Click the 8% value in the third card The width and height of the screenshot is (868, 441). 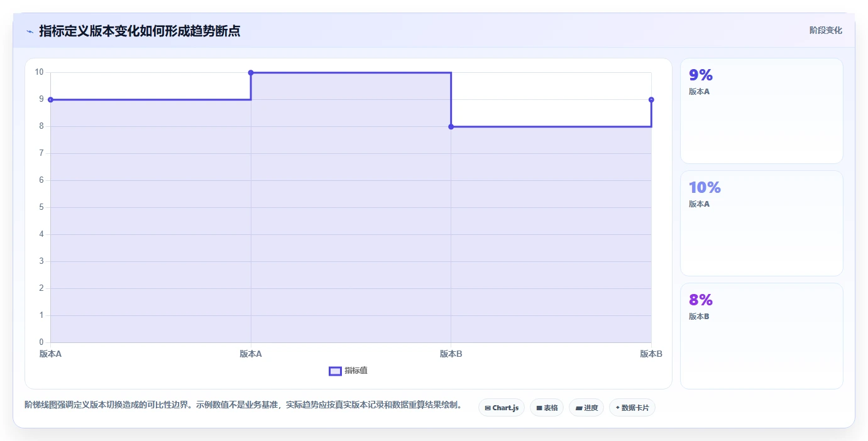[x=701, y=300]
